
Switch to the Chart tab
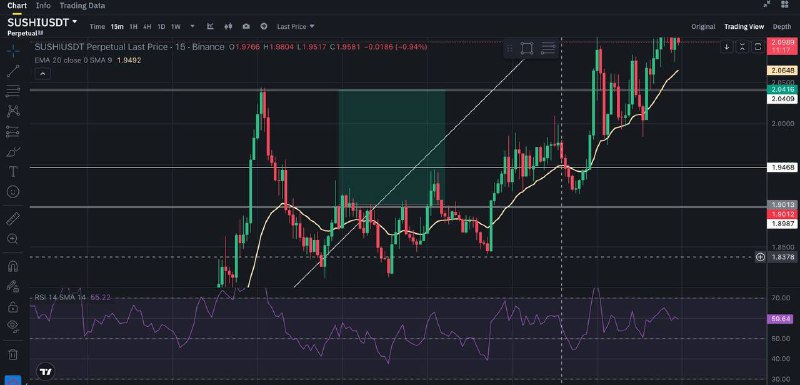(x=17, y=6)
